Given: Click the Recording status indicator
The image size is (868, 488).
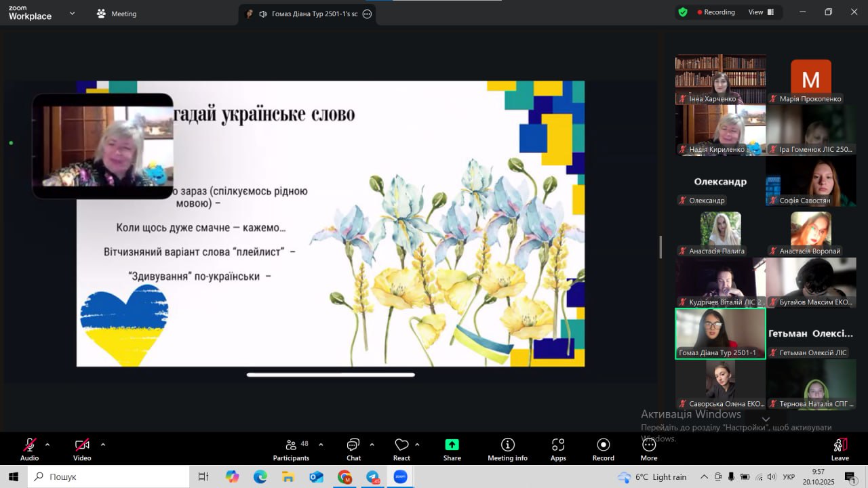Looking at the screenshot, I should click(x=716, y=12).
